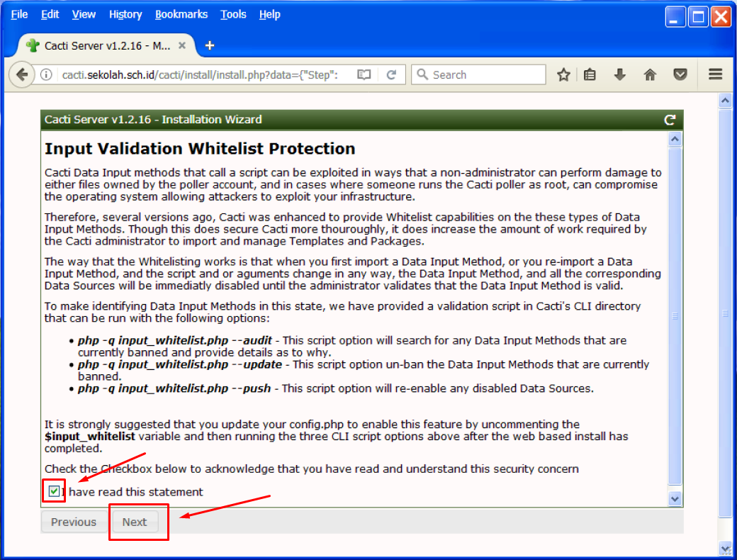Toggle the 'I have read this statement' checkbox
Screen dimensions: 737x560
54,491
